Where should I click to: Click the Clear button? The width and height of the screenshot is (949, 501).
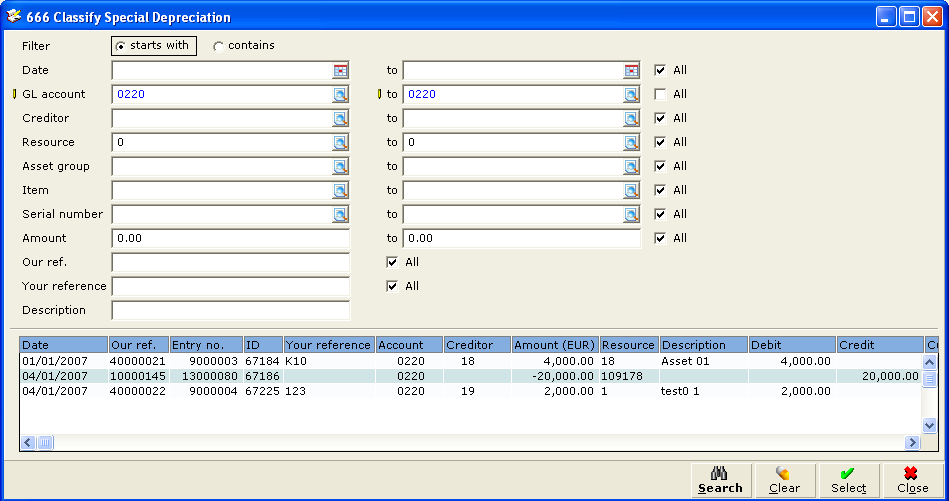click(x=785, y=480)
